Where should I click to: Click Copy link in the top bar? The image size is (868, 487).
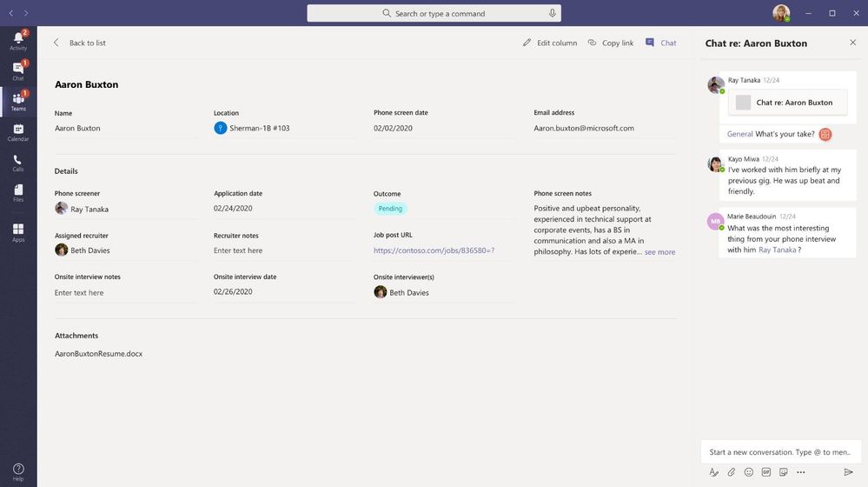pos(611,43)
